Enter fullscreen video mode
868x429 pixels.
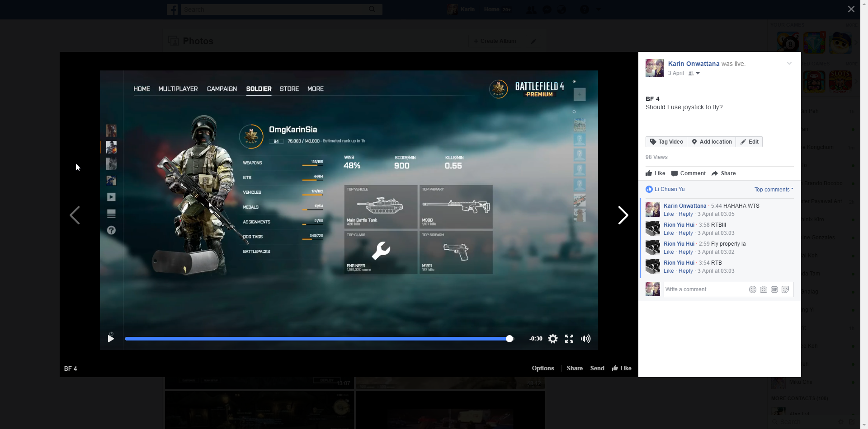(x=569, y=339)
